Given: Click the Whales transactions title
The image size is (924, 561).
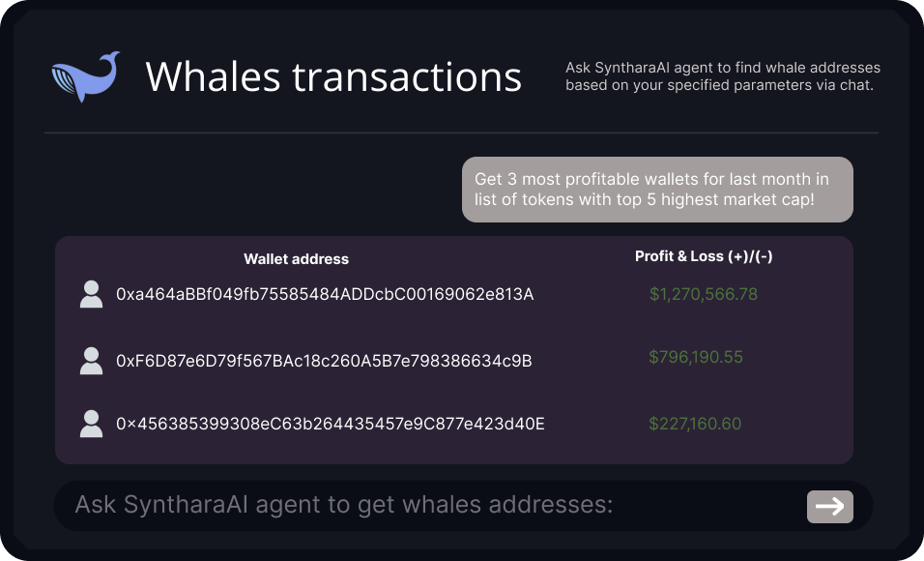Looking at the screenshot, I should coord(333,76).
